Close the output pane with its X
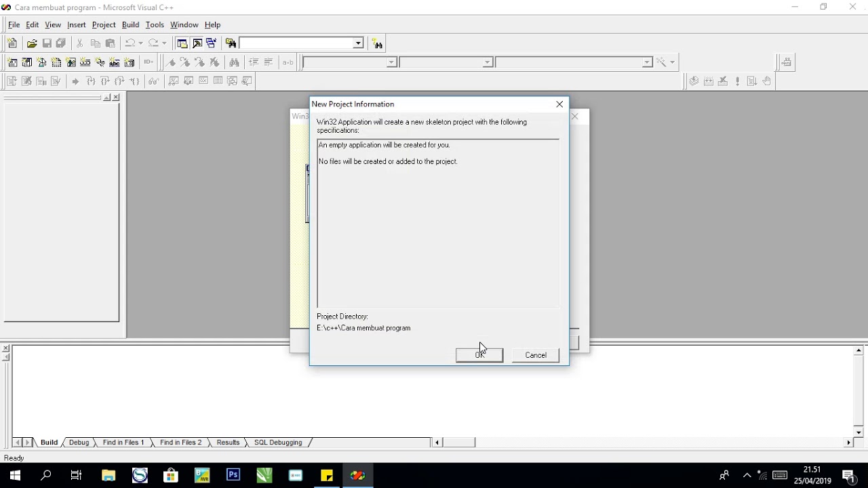 click(5, 348)
